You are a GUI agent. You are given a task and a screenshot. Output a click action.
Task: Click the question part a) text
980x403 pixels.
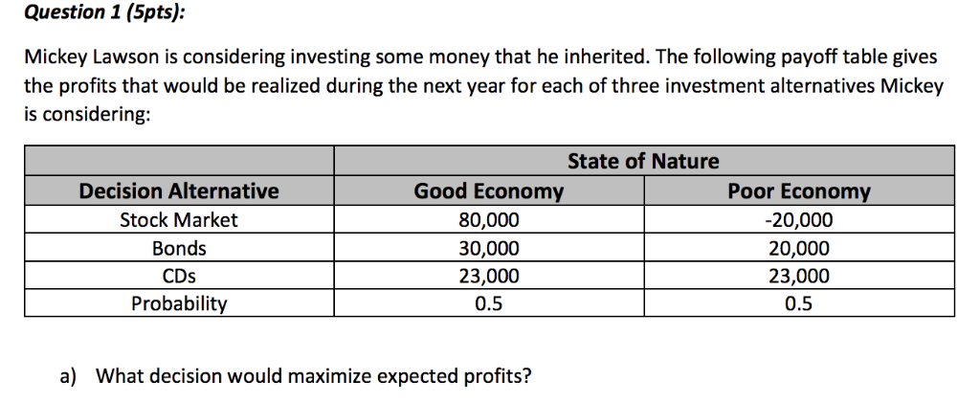[296, 376]
